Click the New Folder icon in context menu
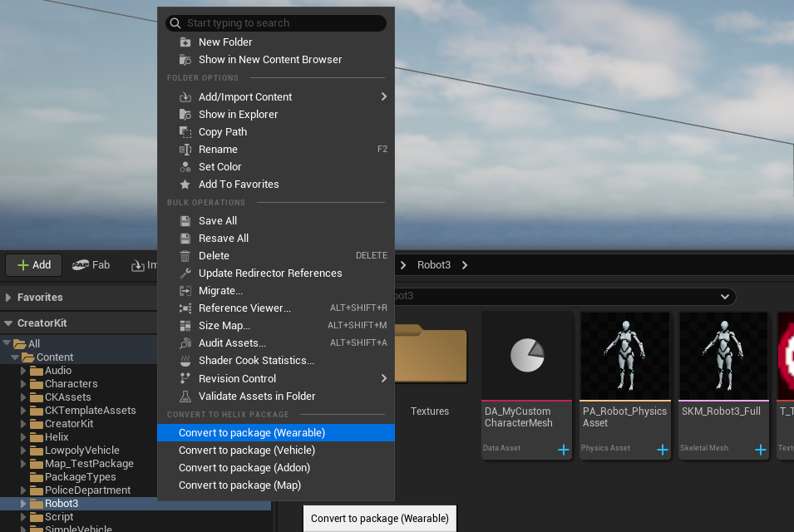 coord(185,42)
